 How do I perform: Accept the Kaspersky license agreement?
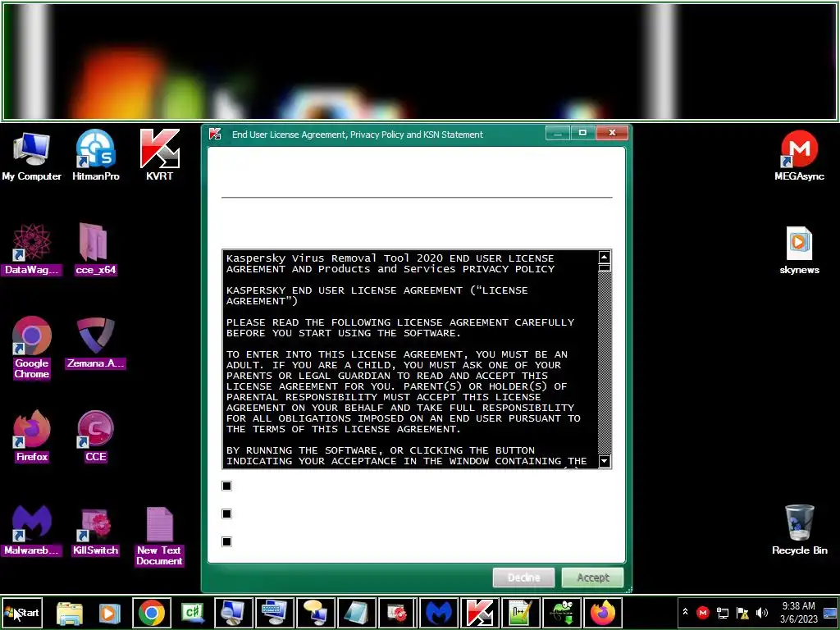coord(592,577)
